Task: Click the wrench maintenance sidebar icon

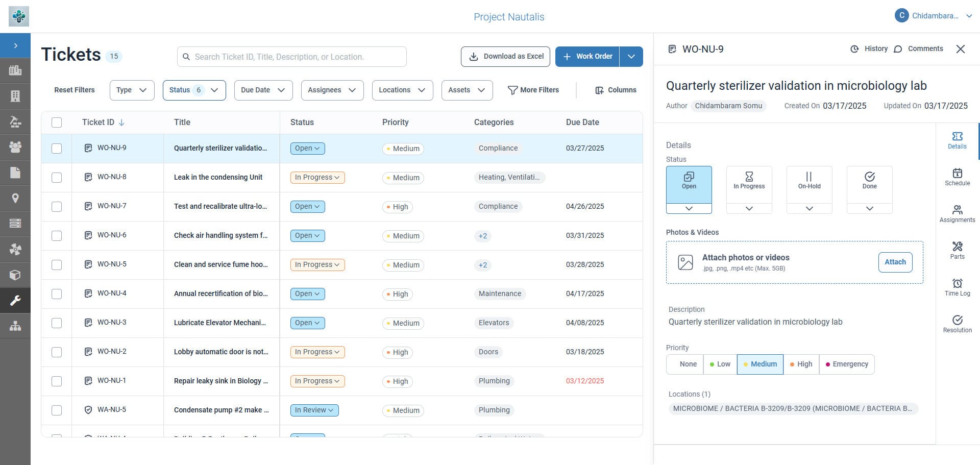Action: pyautogui.click(x=15, y=300)
